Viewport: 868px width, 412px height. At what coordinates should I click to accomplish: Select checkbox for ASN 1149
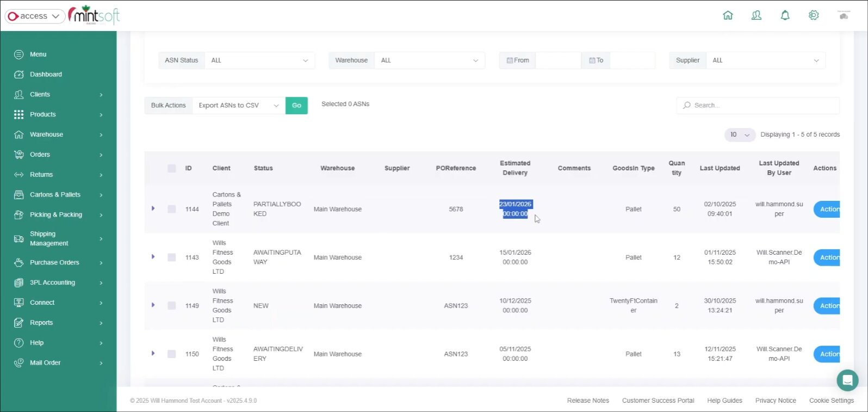point(172,306)
